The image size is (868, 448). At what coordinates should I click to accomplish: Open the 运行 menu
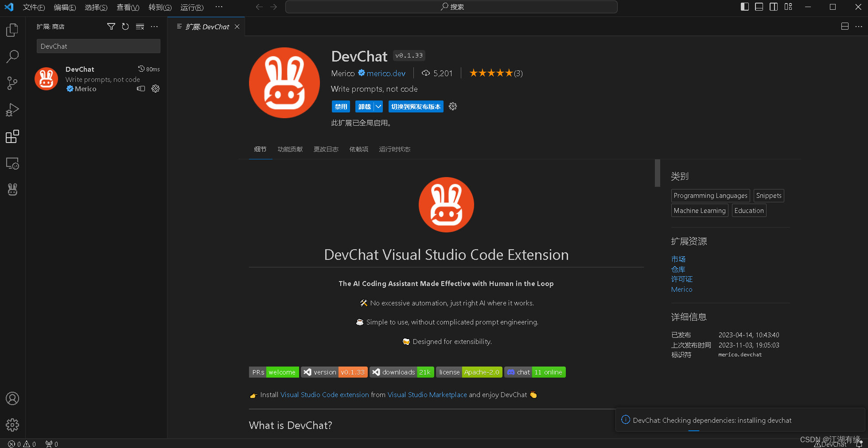click(192, 7)
